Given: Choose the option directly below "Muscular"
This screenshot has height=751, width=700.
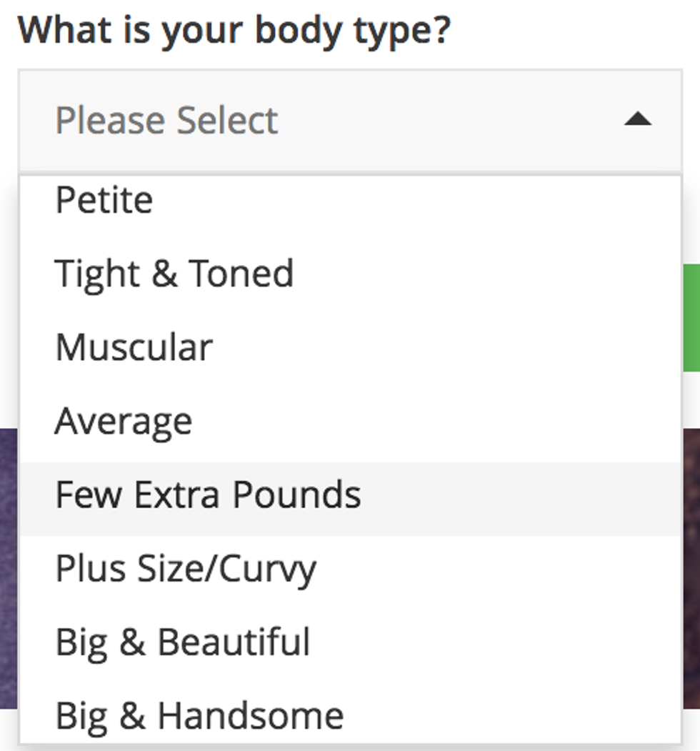Looking at the screenshot, I should point(124,421).
